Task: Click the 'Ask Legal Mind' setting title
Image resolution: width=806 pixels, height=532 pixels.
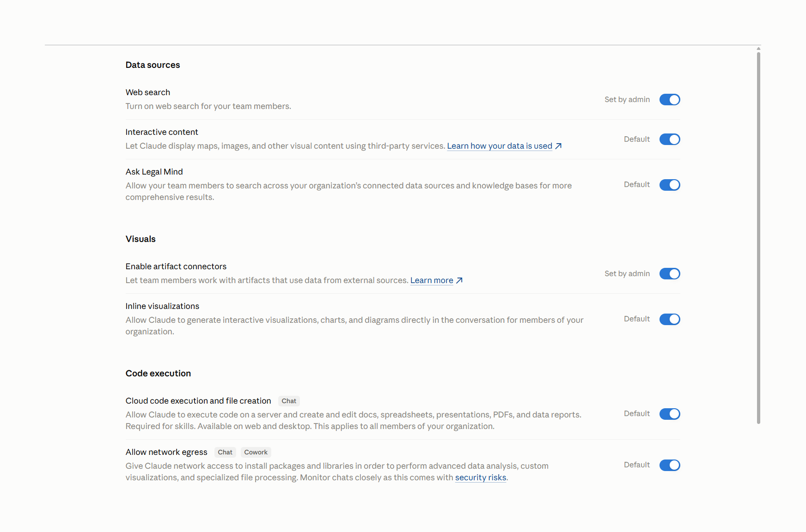Action: 154,172
